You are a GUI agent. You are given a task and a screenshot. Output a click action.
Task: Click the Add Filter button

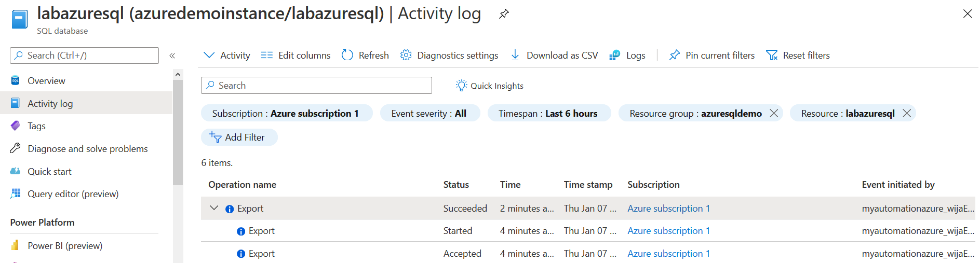tap(239, 137)
